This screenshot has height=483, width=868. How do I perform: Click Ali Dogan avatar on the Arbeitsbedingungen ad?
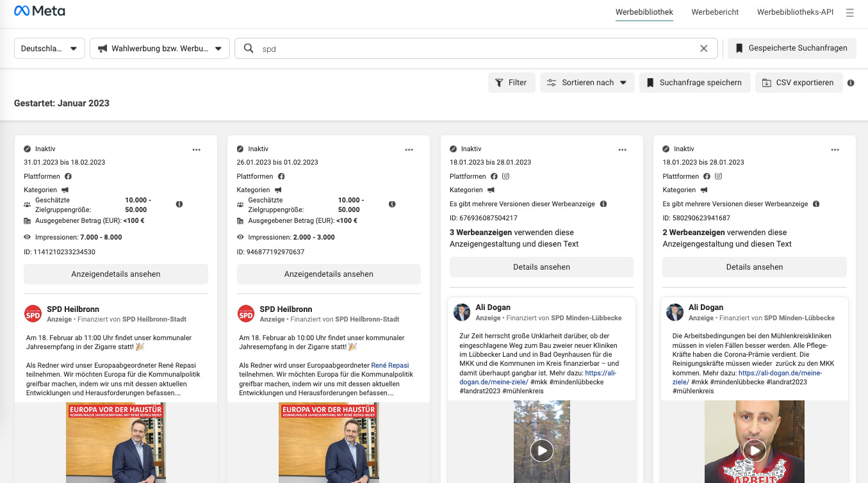tap(675, 312)
